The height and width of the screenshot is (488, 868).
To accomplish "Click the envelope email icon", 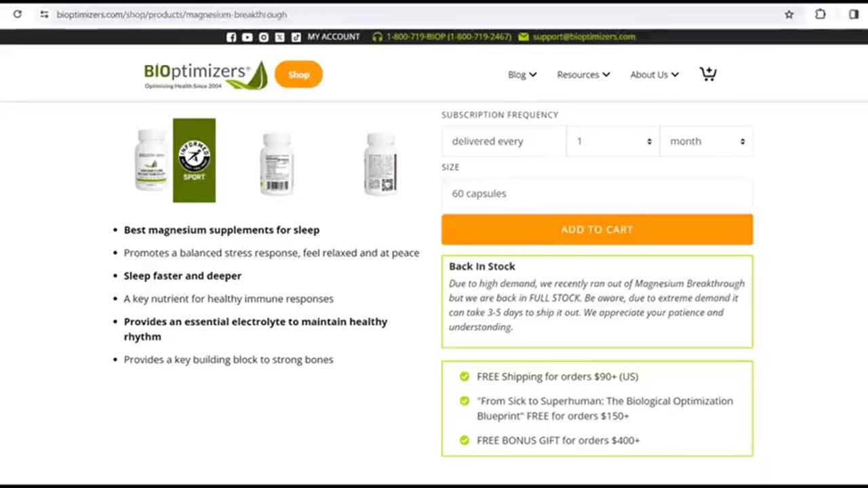I will pyautogui.click(x=524, y=37).
